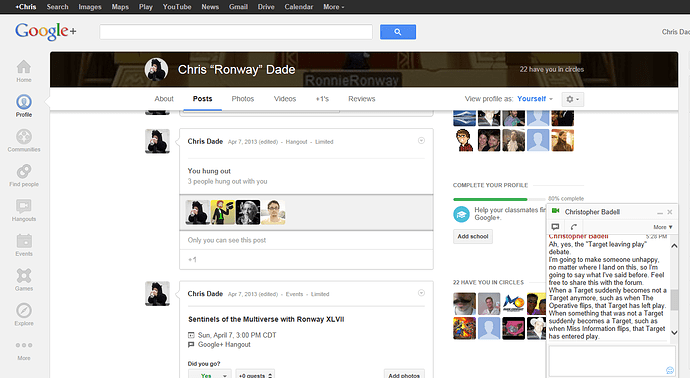This screenshot has width=690, height=378.
Task: Click the Limited link on the hangout post
Action: point(324,142)
